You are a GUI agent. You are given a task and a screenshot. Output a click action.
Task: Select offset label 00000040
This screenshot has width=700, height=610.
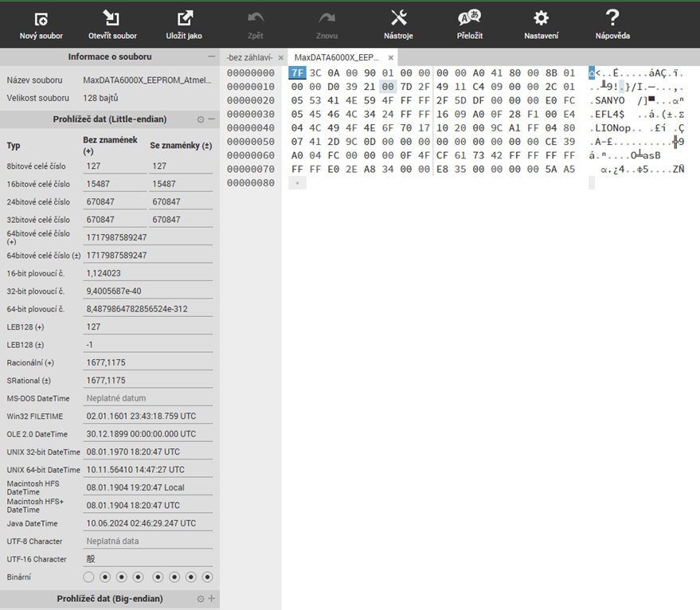250,128
